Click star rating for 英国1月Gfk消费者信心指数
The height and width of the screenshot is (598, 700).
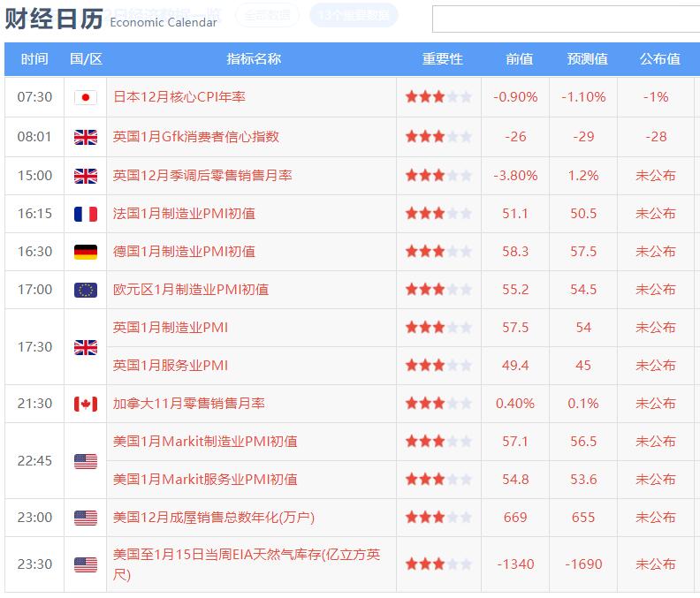[438, 136]
